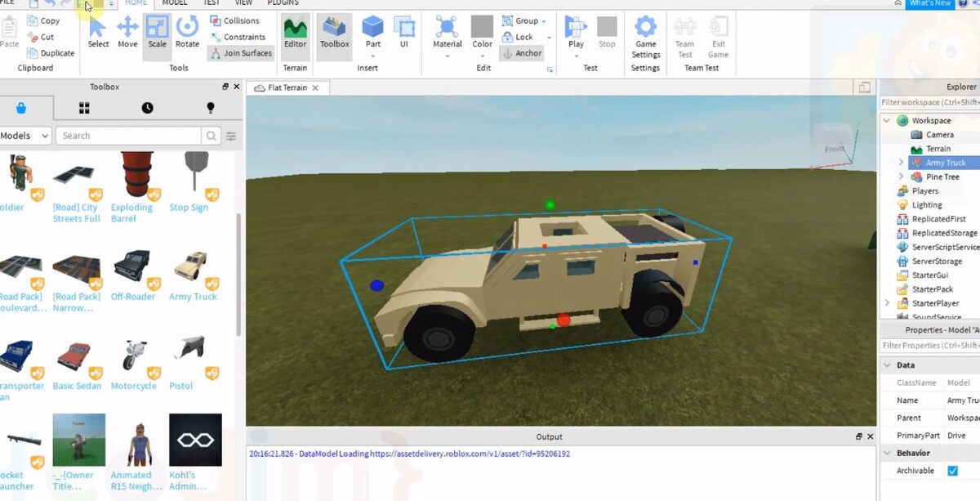Copy the selection to clipboard

[43, 20]
